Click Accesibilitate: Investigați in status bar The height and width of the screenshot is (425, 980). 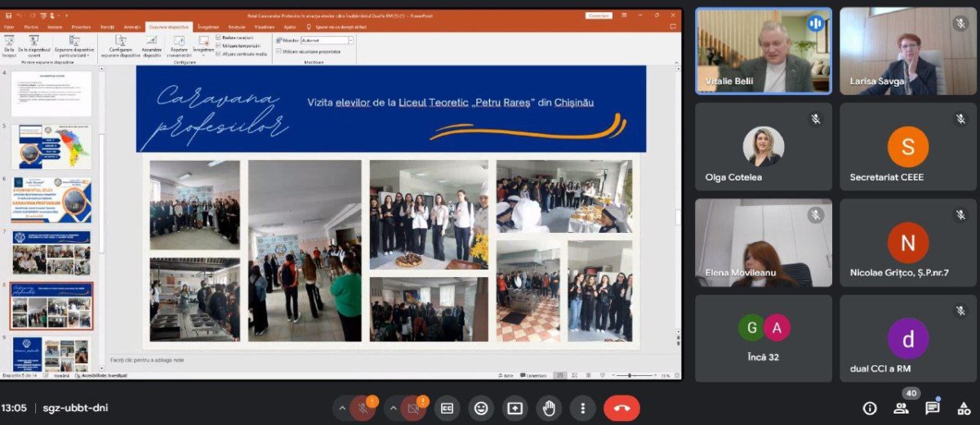pos(102,375)
